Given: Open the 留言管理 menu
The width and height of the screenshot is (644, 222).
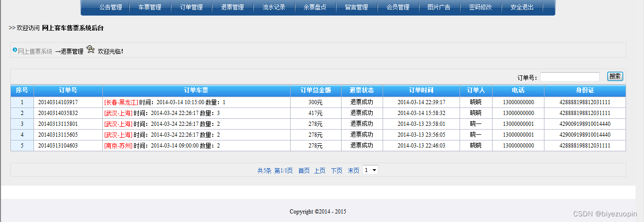Looking at the screenshot, I should pos(357,8).
